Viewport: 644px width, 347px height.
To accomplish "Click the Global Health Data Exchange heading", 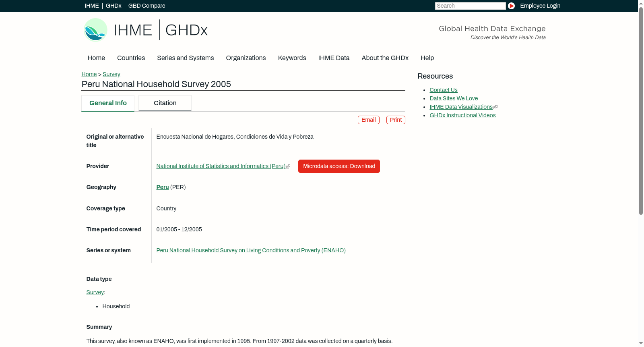I will pyautogui.click(x=492, y=29).
